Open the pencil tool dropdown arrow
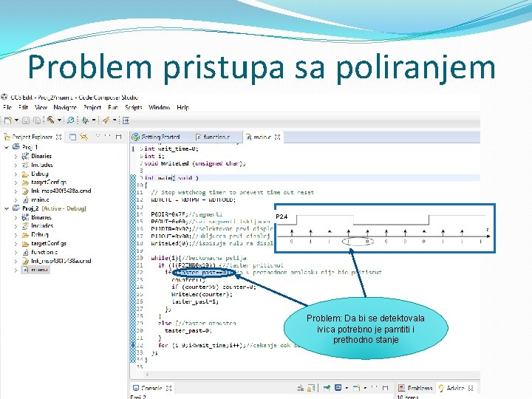 [x=115, y=120]
